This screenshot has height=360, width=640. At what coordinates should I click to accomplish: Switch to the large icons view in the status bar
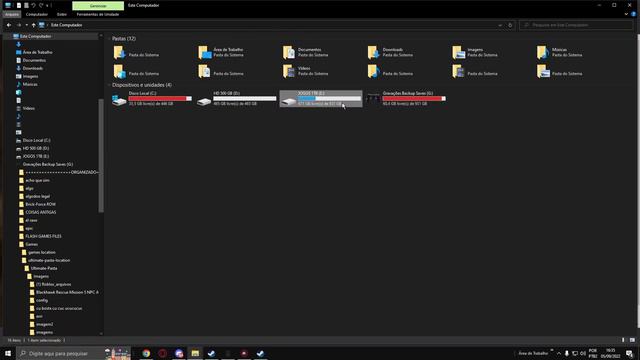tap(632, 340)
